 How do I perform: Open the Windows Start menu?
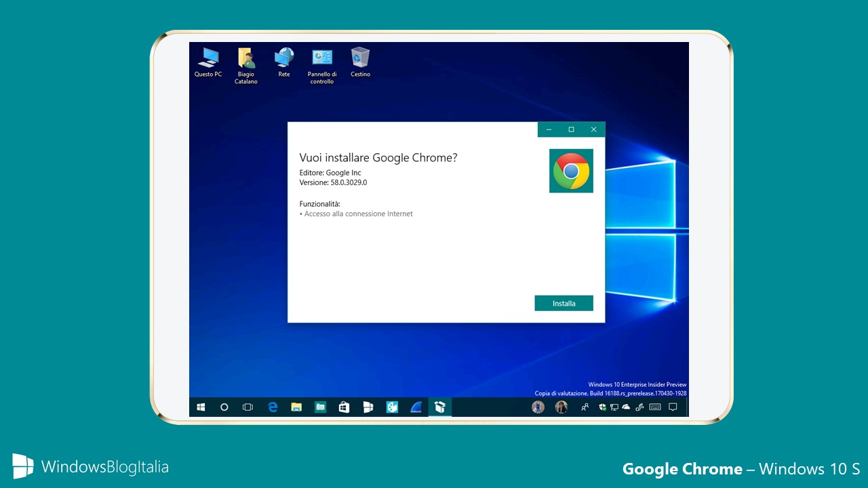(x=201, y=407)
